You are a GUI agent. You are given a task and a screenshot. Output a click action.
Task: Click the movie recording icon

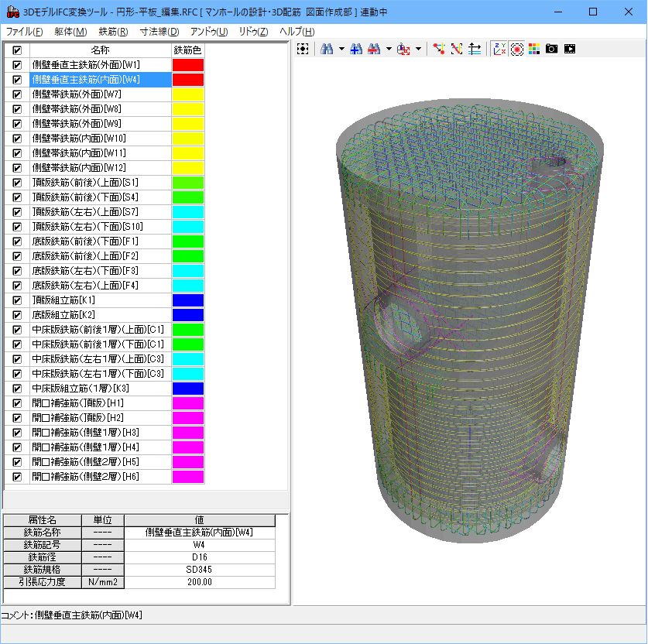tap(569, 50)
